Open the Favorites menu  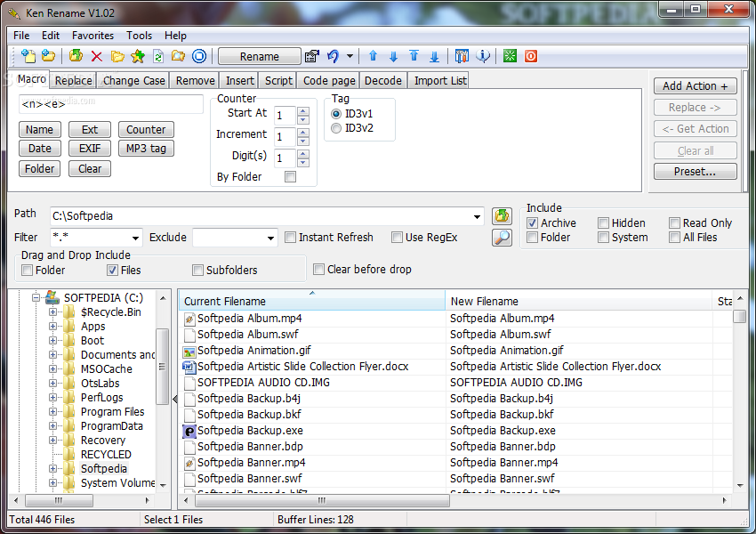(x=92, y=36)
